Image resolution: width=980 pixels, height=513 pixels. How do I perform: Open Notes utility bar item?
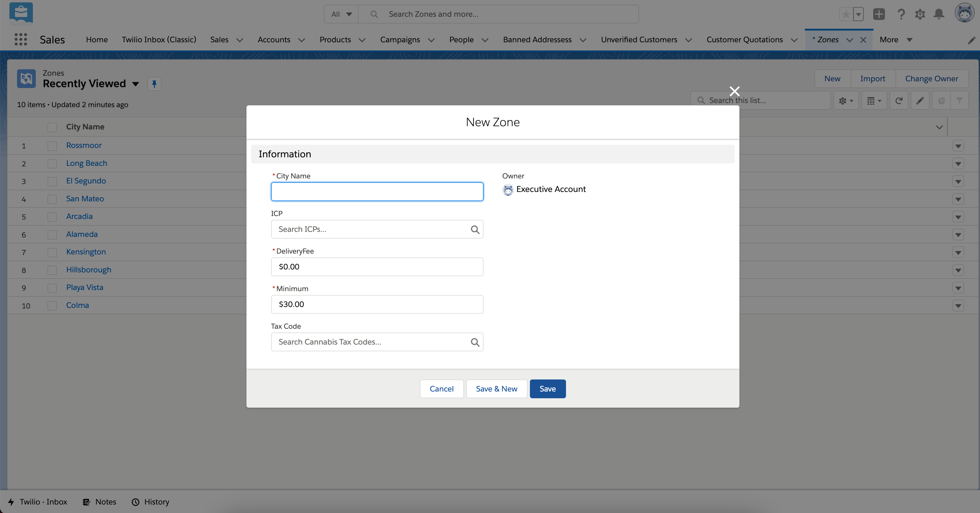pos(100,502)
